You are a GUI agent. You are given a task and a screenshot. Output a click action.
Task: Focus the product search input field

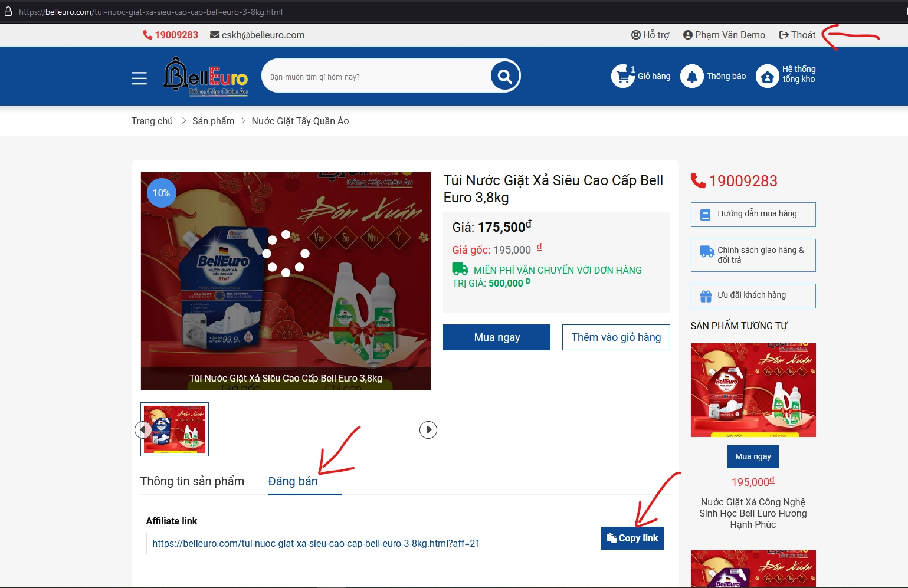pyautogui.click(x=375, y=77)
